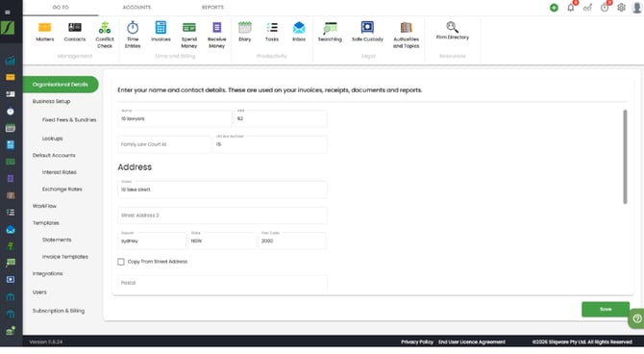
Task: Tick the Copy From Street Address checkbox
Action: tap(121, 262)
